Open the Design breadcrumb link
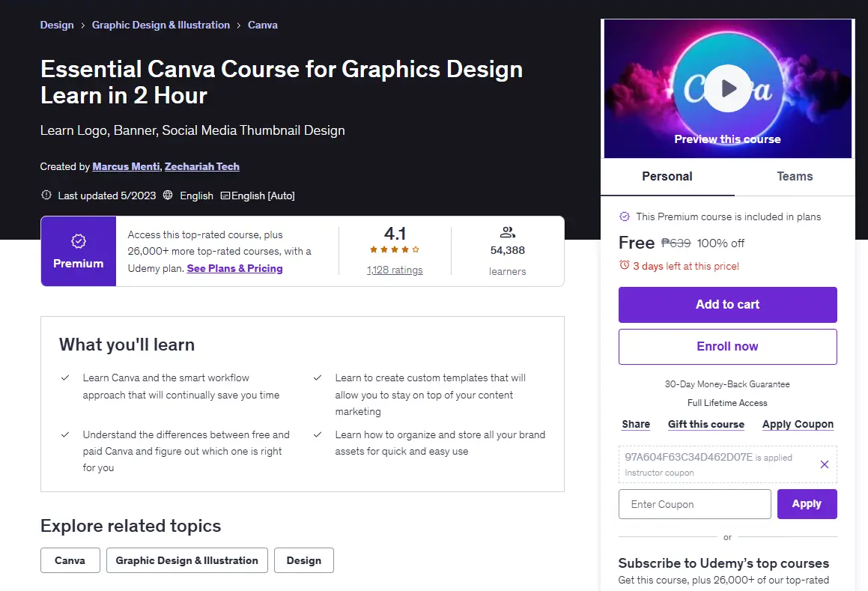 tap(56, 25)
